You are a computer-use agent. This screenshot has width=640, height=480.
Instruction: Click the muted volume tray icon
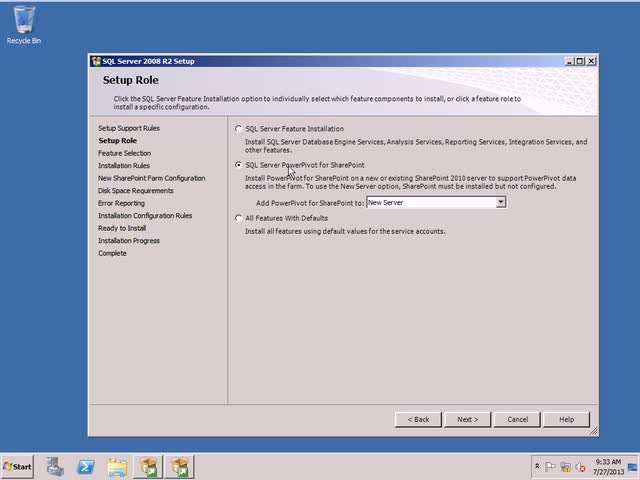(x=580, y=467)
